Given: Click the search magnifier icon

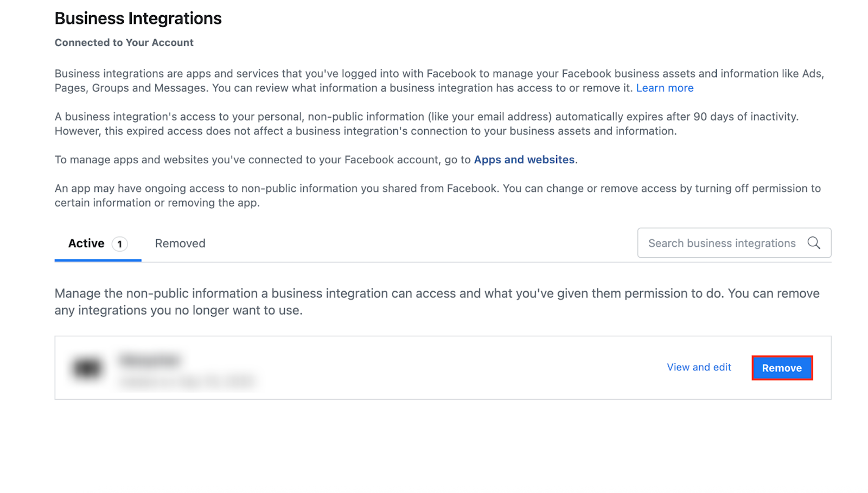Looking at the screenshot, I should point(813,243).
